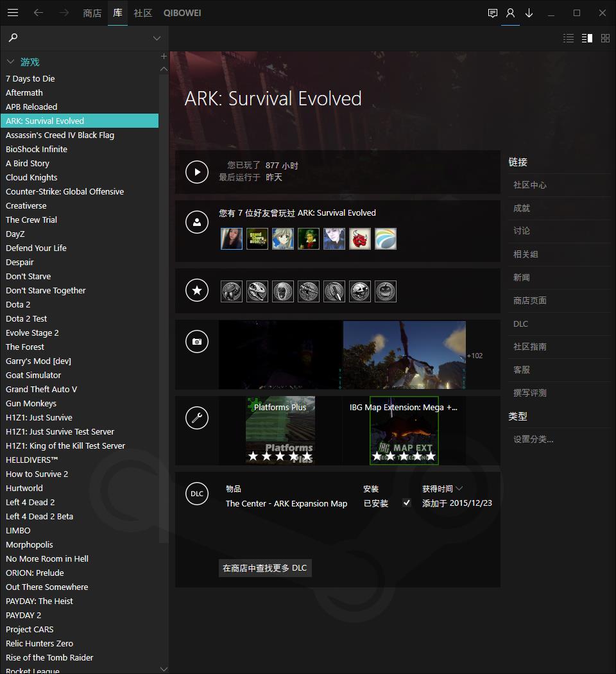616x674 pixels.
Task: Open the hamburger main menu
Action: 13,13
